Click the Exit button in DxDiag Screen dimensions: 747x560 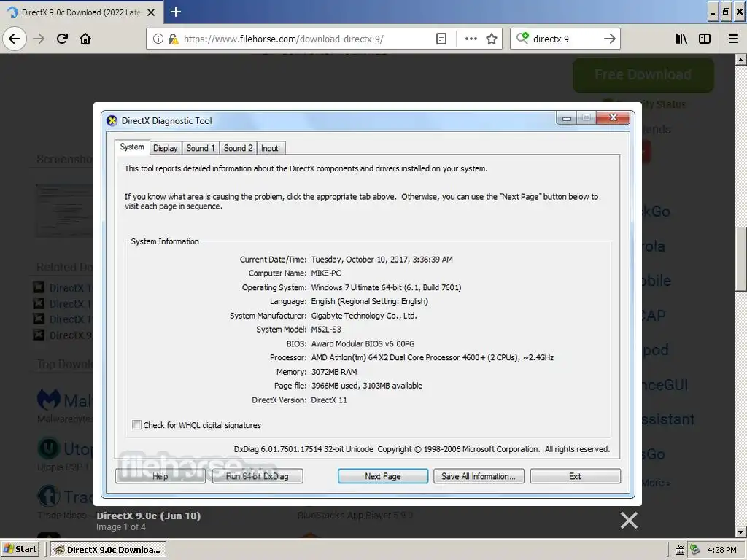575,476
